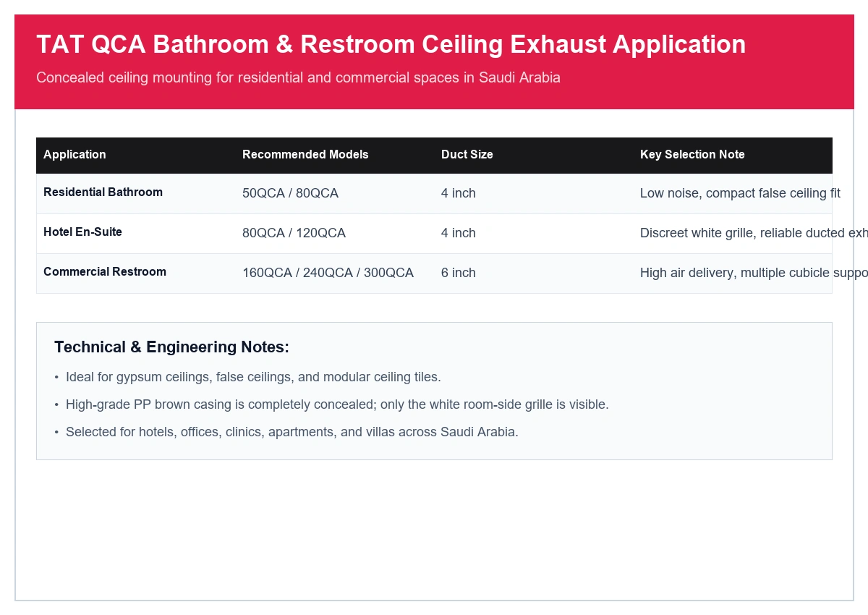Screen dimensions: 868x615
Task: Select the 'Commercial Restroom' row label
Action: [105, 271]
